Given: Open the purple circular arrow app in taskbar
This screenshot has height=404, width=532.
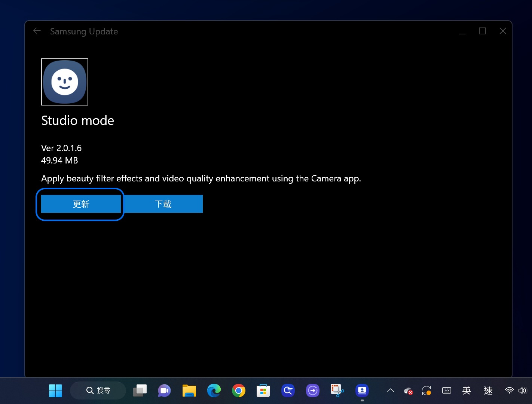Looking at the screenshot, I should 313,391.
